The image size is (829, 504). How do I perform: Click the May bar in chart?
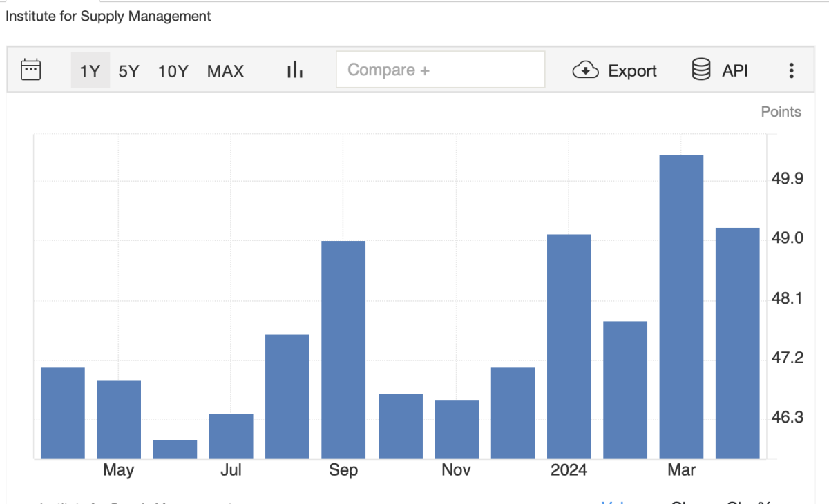click(x=119, y=419)
